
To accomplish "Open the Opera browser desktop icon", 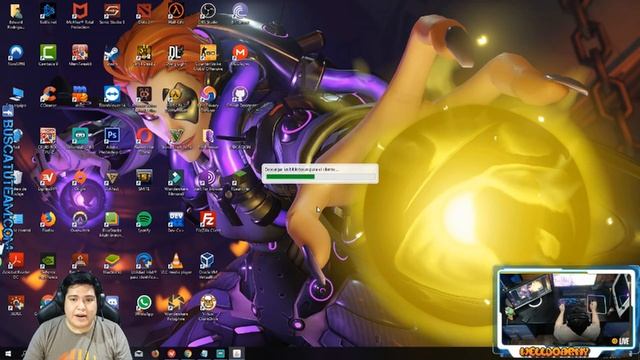I will point(144,140).
